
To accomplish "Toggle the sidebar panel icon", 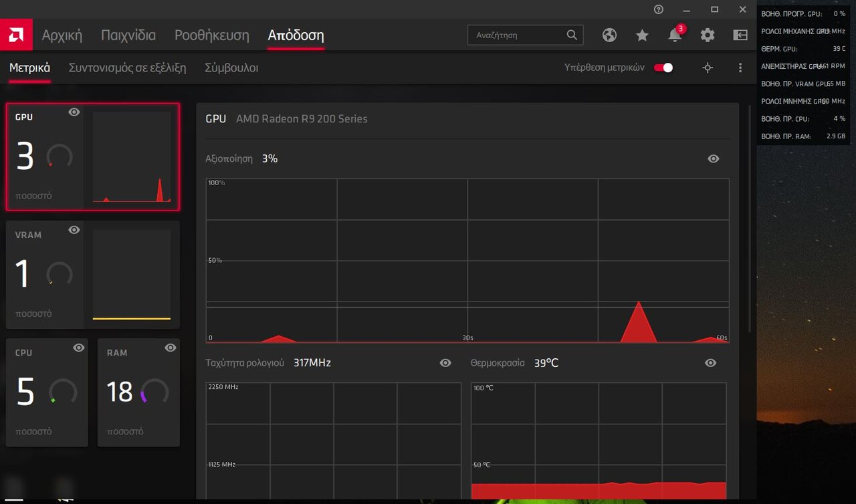I will (x=740, y=35).
